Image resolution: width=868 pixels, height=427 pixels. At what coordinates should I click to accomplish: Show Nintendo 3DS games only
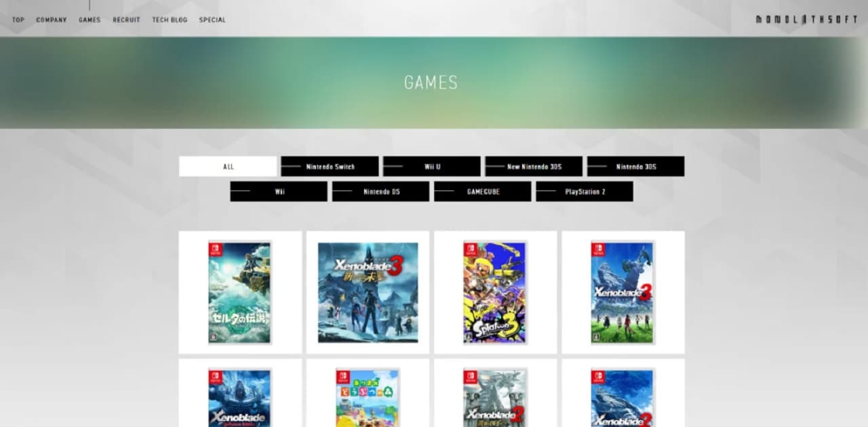(x=635, y=167)
